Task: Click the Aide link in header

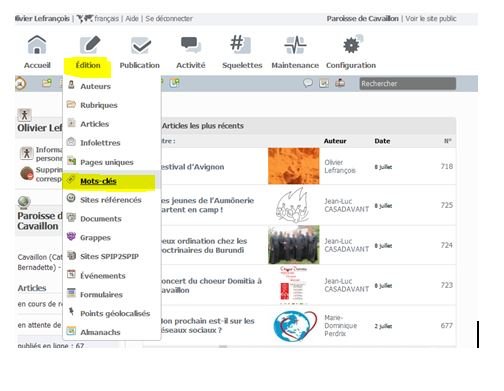Action: [132, 19]
